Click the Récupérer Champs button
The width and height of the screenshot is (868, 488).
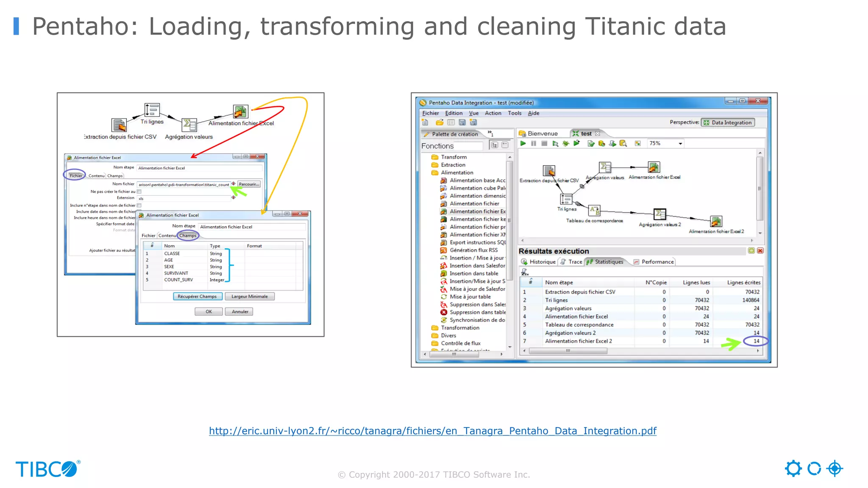(197, 297)
